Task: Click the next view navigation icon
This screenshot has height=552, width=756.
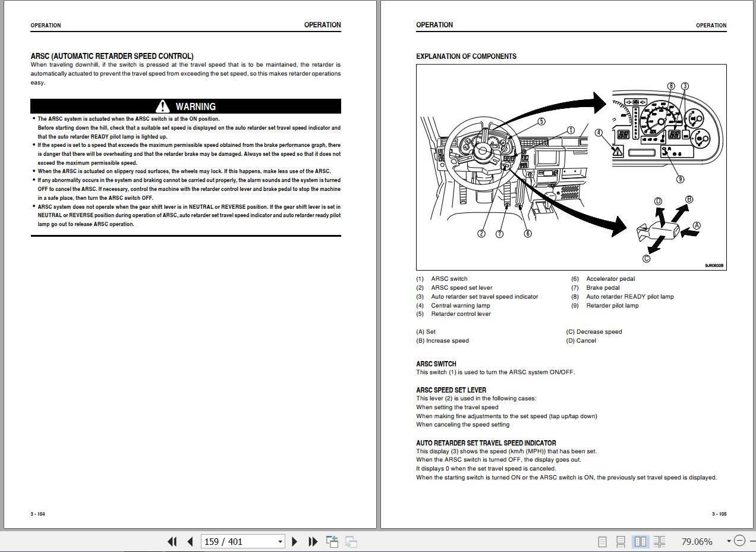Action: click(x=351, y=541)
